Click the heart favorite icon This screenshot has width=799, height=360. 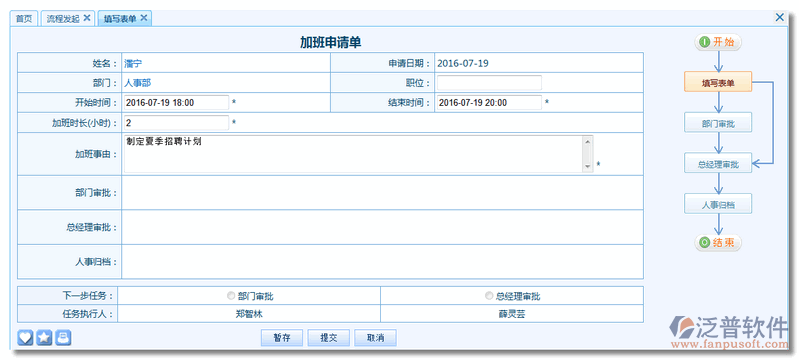25,337
